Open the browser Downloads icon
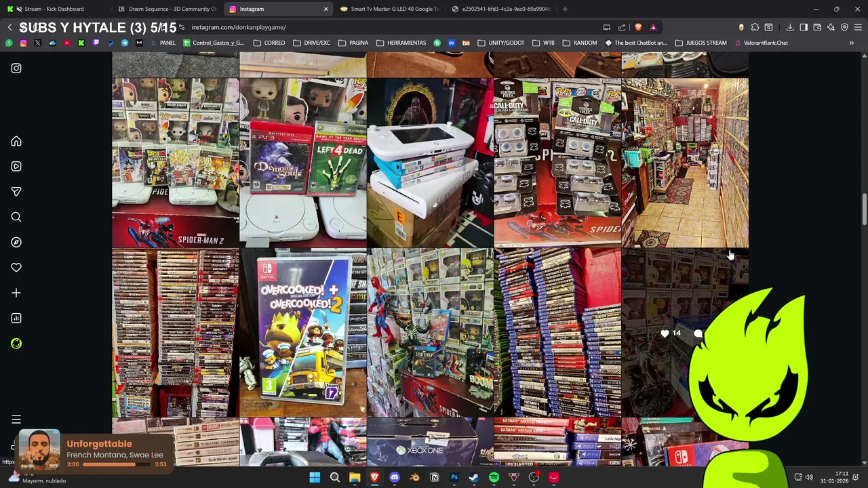868x488 pixels. pos(790,27)
